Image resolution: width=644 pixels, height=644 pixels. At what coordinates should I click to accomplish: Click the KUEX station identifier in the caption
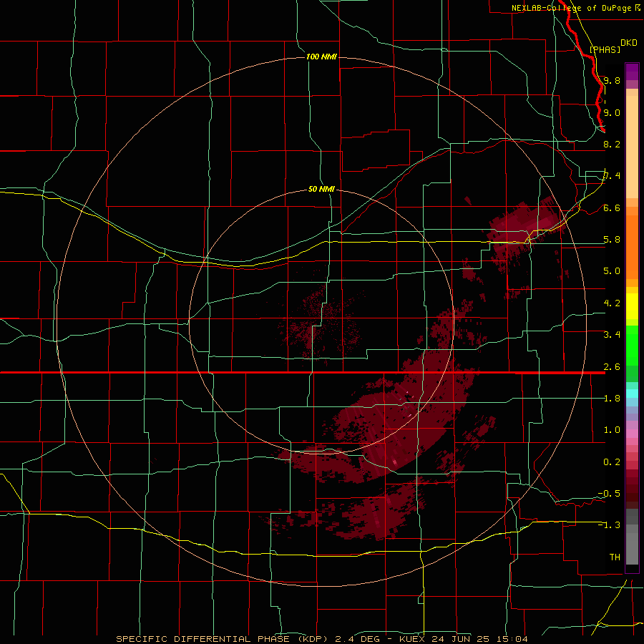pos(413,639)
